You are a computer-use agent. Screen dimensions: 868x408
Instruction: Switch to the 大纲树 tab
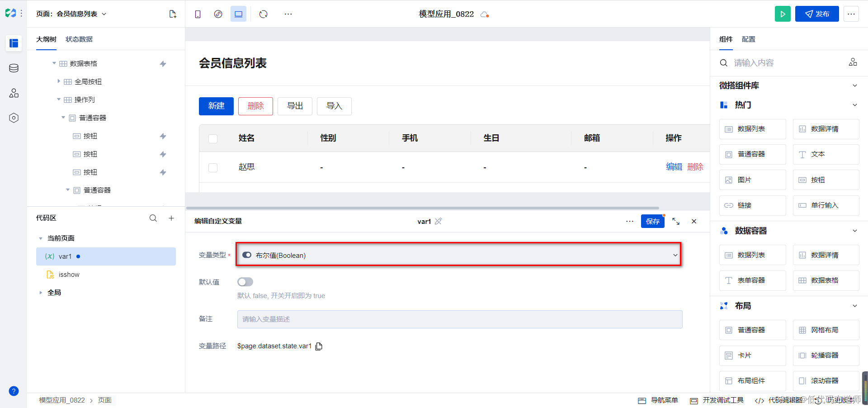(x=46, y=39)
